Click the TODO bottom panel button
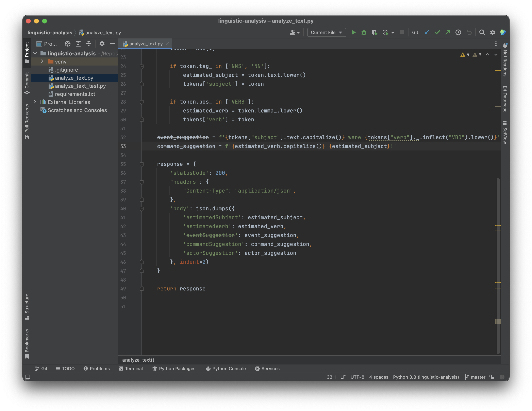 point(66,368)
